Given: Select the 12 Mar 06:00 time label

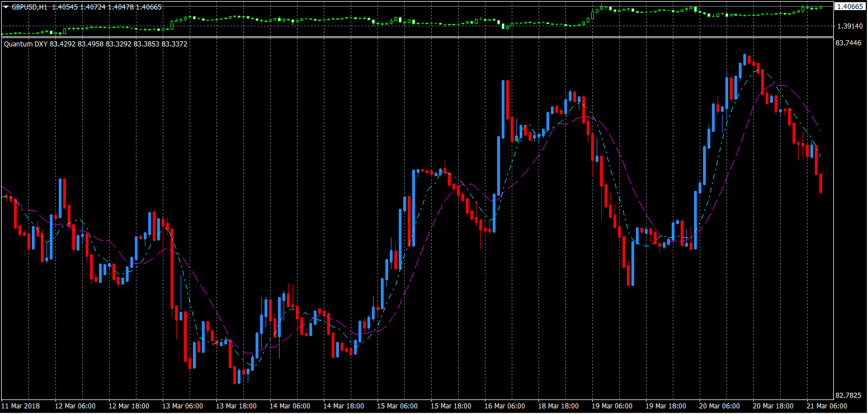Looking at the screenshot, I should [74, 406].
